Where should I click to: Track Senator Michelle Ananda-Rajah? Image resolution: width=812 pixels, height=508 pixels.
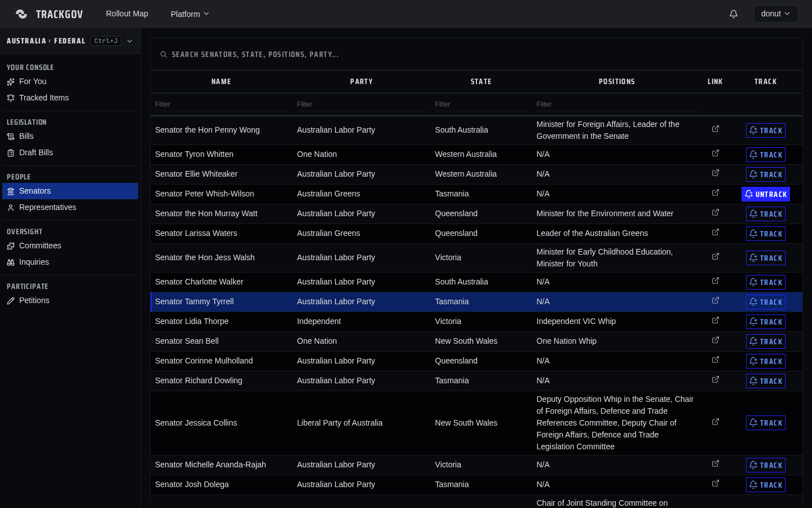click(766, 465)
